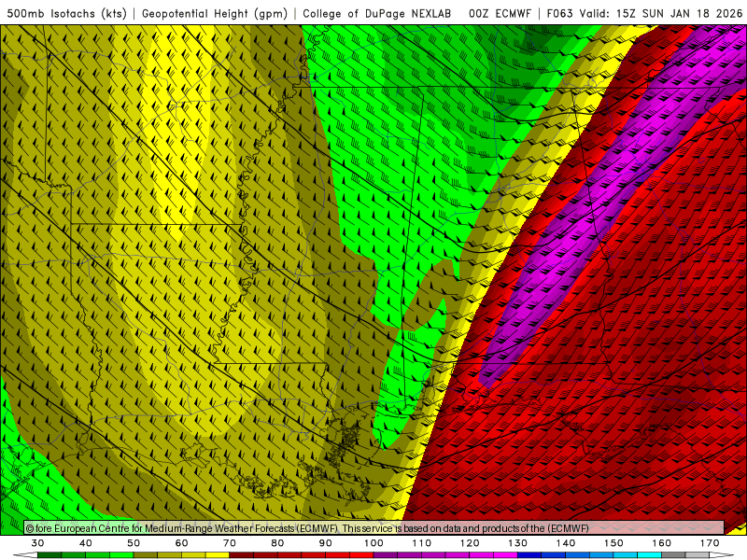
Task: Click the bright yellow swatch ending at 70
Action: coord(218,555)
